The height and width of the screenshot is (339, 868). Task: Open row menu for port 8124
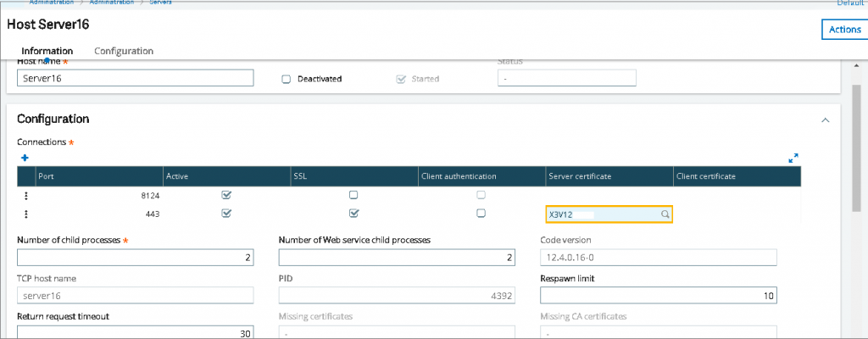26,196
